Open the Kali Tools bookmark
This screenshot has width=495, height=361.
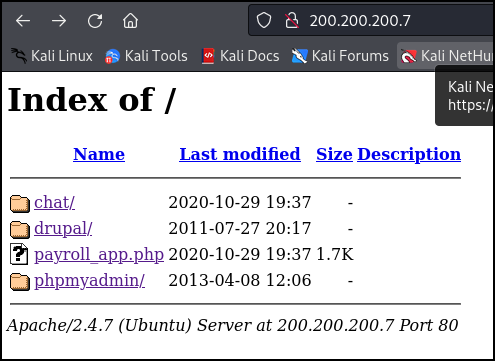[x=146, y=56]
